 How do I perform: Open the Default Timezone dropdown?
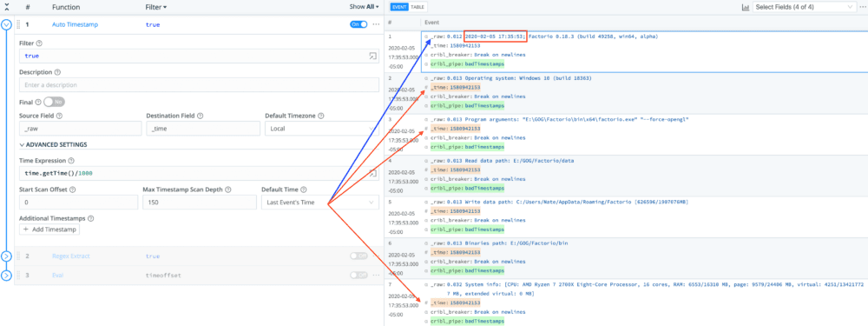point(322,129)
